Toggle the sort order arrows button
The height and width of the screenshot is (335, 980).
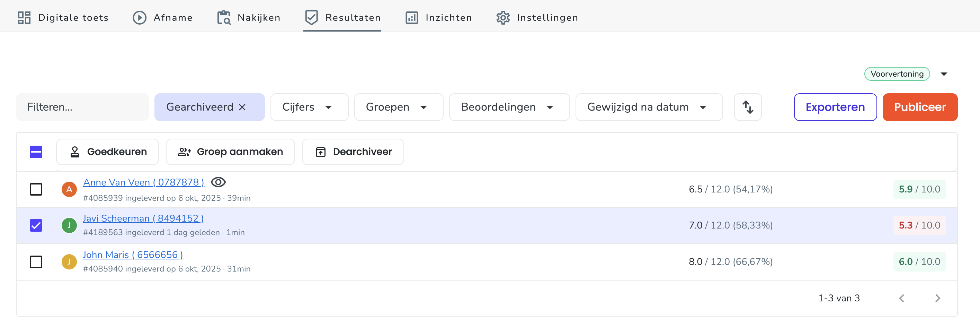748,107
